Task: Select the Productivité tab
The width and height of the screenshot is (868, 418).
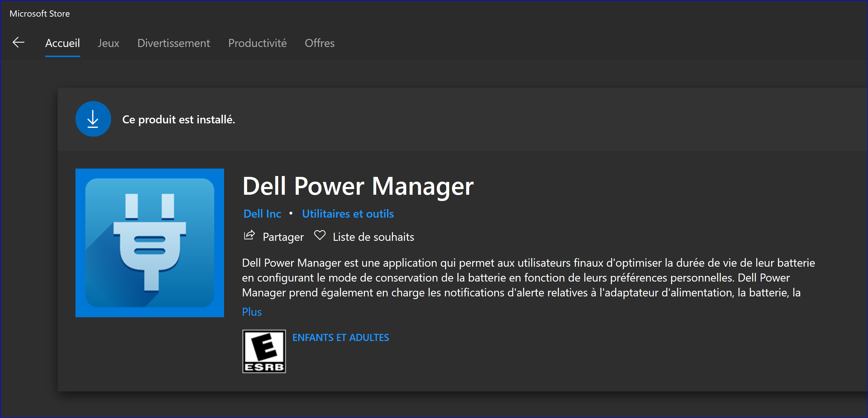Action: pyautogui.click(x=257, y=43)
